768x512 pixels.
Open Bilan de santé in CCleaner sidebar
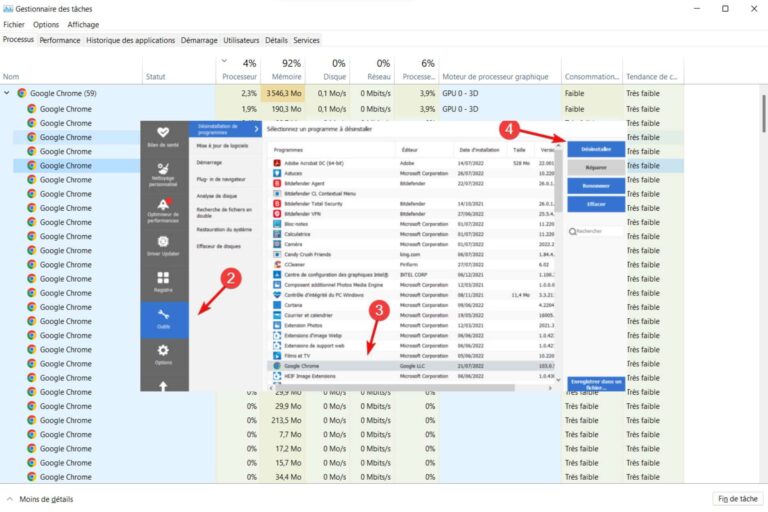(163, 134)
